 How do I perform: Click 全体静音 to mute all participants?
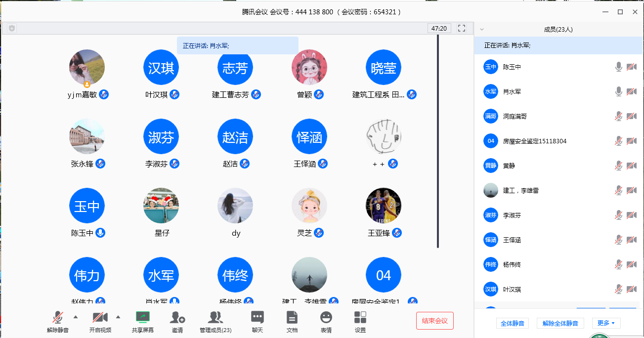[x=512, y=323]
